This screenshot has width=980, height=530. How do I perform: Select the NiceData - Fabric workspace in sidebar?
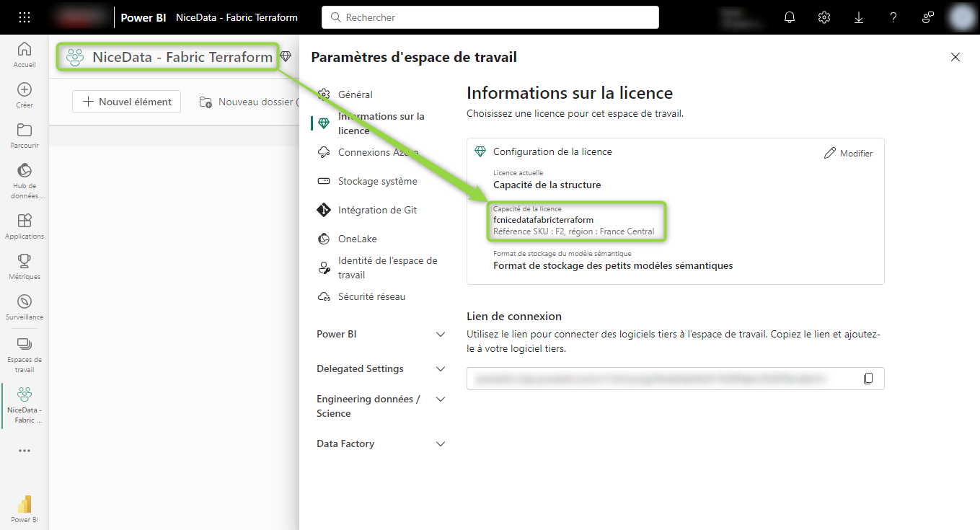[25, 405]
